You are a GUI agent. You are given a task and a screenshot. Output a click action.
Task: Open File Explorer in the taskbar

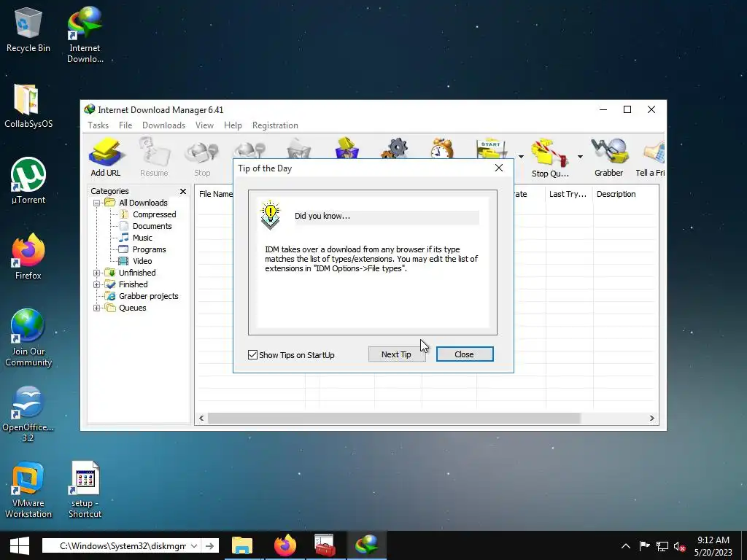click(x=242, y=545)
